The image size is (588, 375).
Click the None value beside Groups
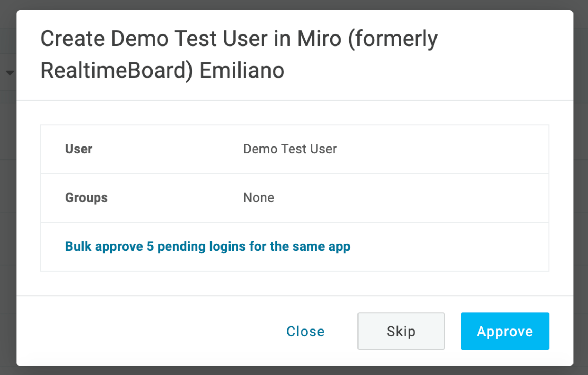coord(258,197)
